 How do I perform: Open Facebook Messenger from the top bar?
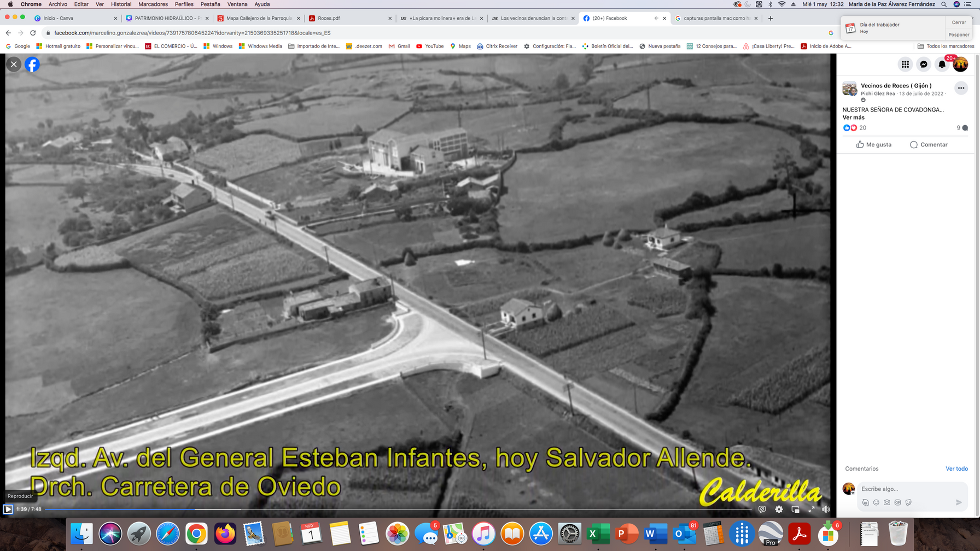(x=924, y=65)
